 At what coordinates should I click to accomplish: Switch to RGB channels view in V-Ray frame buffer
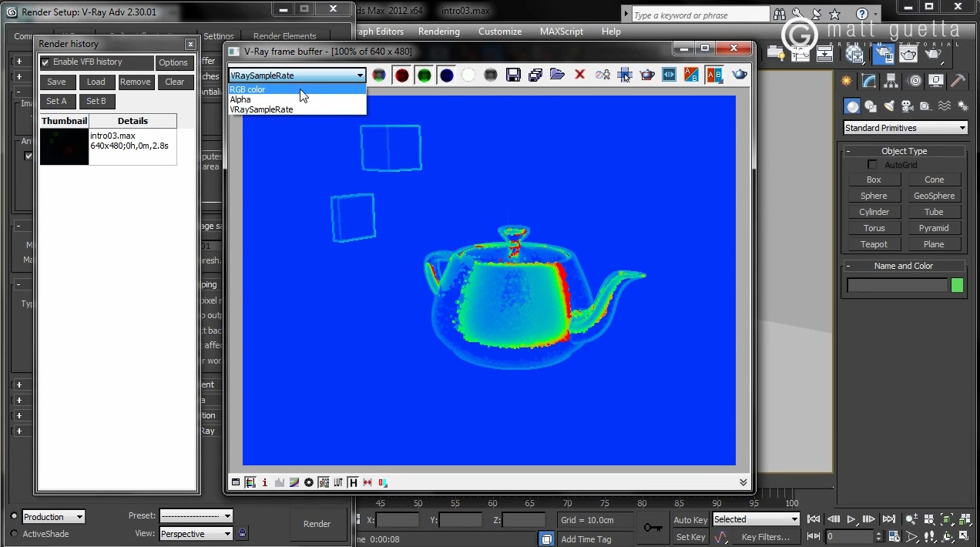[x=379, y=75]
